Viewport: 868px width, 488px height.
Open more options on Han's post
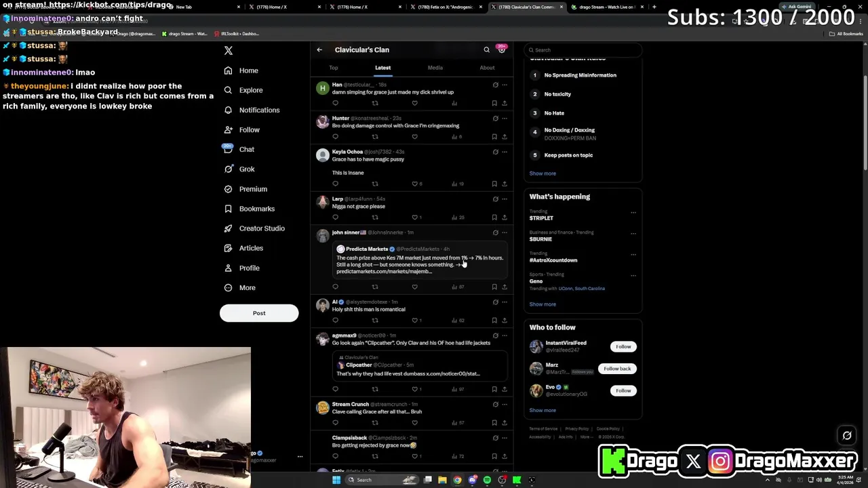coord(505,85)
